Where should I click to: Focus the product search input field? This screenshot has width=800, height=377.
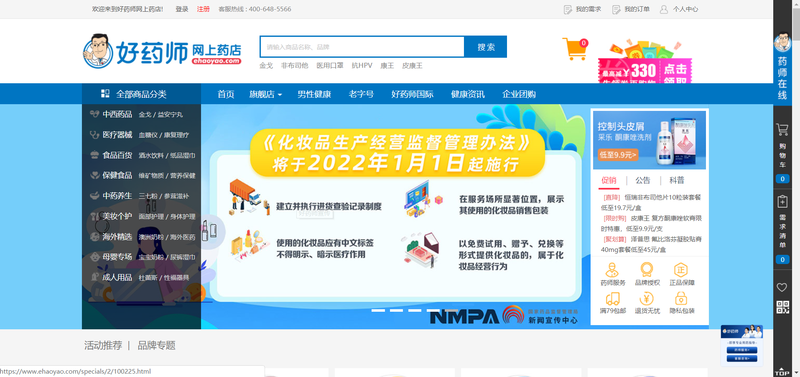pyautogui.click(x=362, y=47)
